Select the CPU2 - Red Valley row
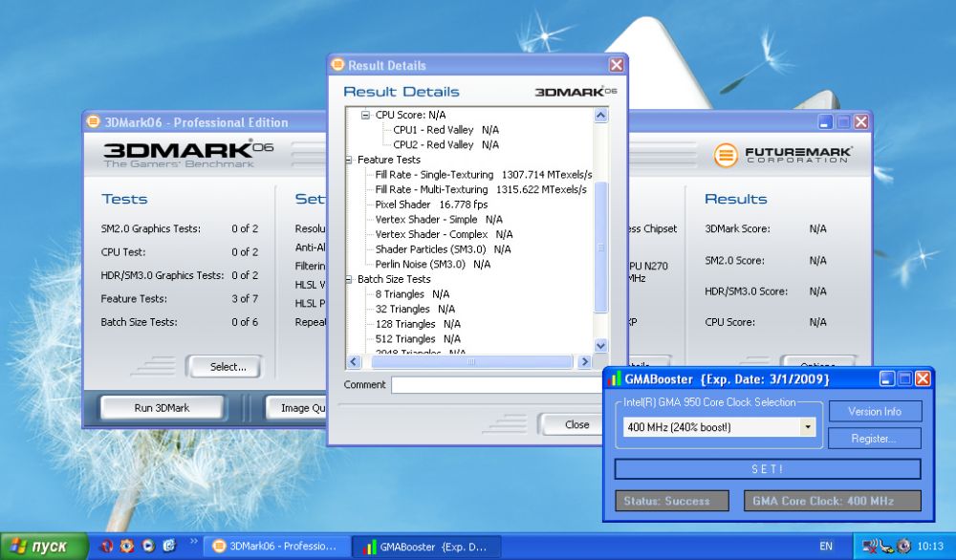Screen dimensions: 956x560 [445, 144]
